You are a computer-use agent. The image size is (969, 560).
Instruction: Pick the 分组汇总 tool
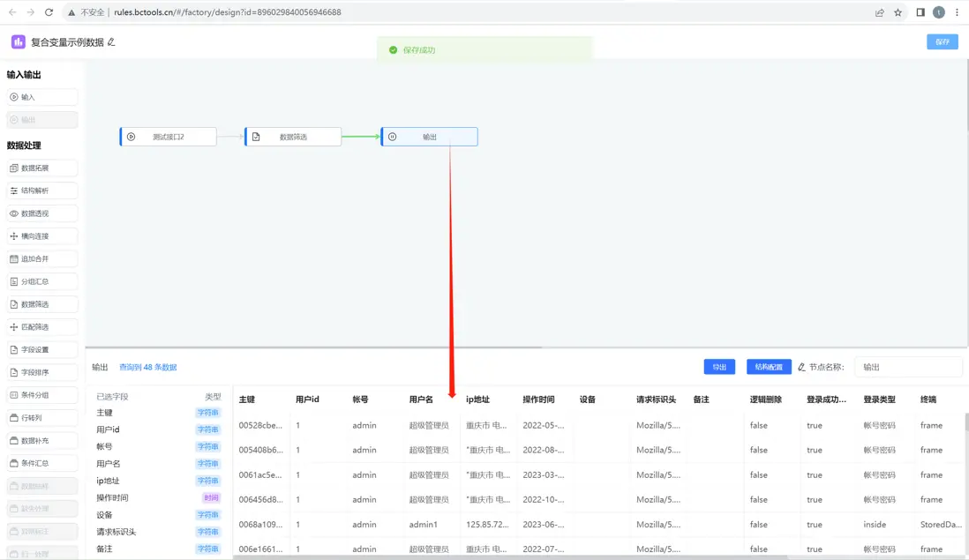(42, 281)
